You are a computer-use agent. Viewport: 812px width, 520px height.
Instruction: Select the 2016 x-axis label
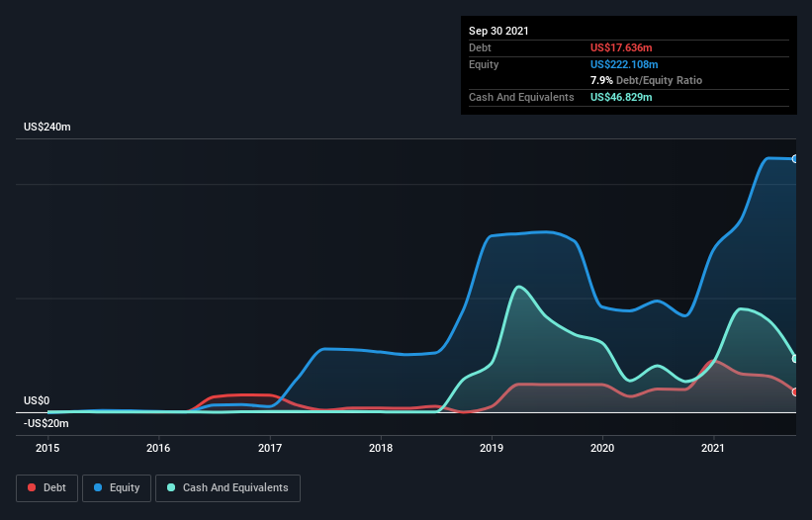(158, 448)
